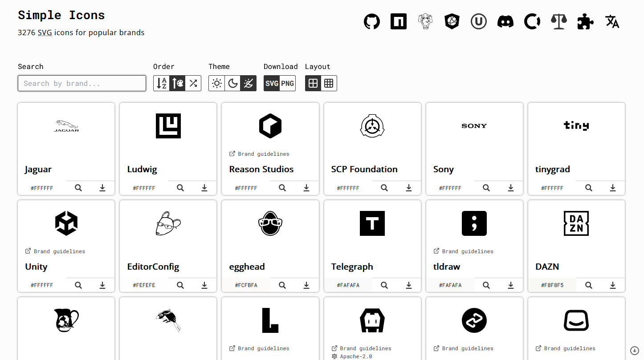
Task: Download the Sony icon
Action: (511, 188)
